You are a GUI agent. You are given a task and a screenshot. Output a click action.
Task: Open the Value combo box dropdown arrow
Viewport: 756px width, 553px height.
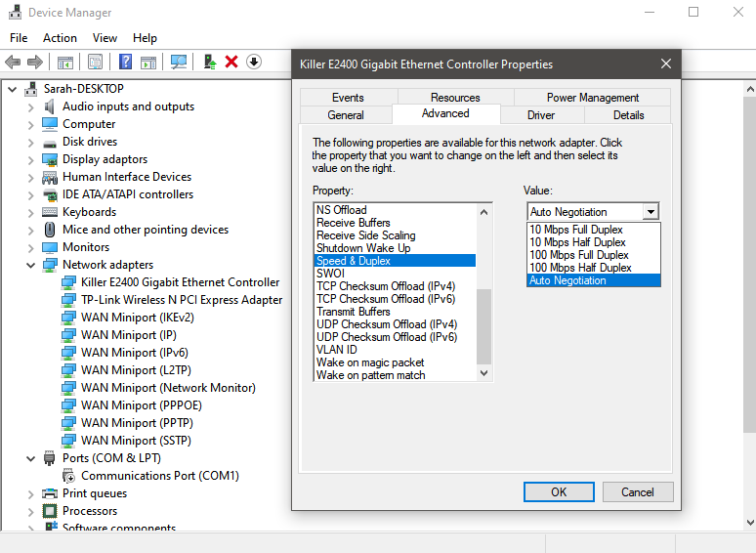tap(651, 212)
